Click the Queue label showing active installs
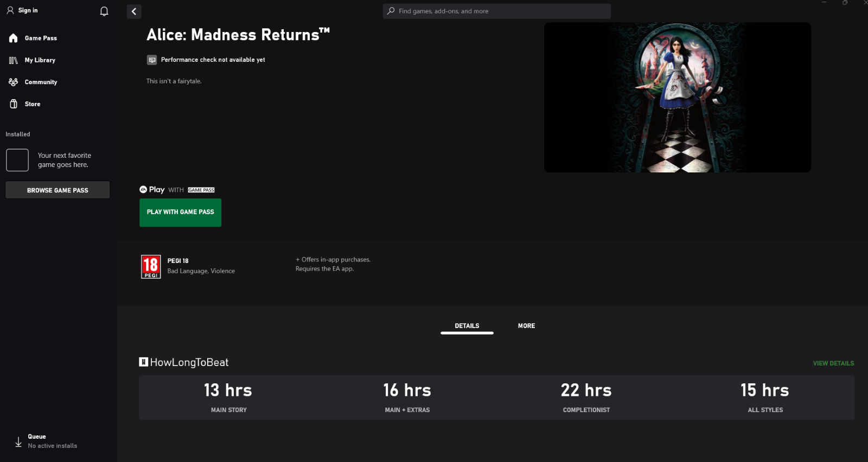 [x=37, y=437]
